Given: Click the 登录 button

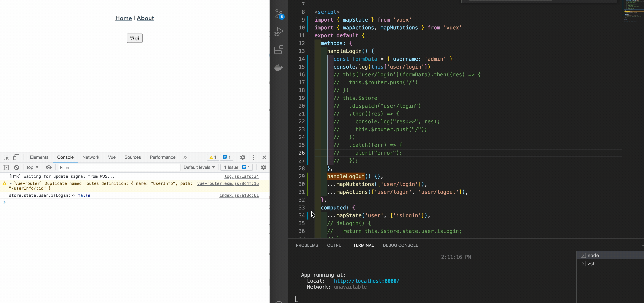Looking at the screenshot, I should [134, 38].
